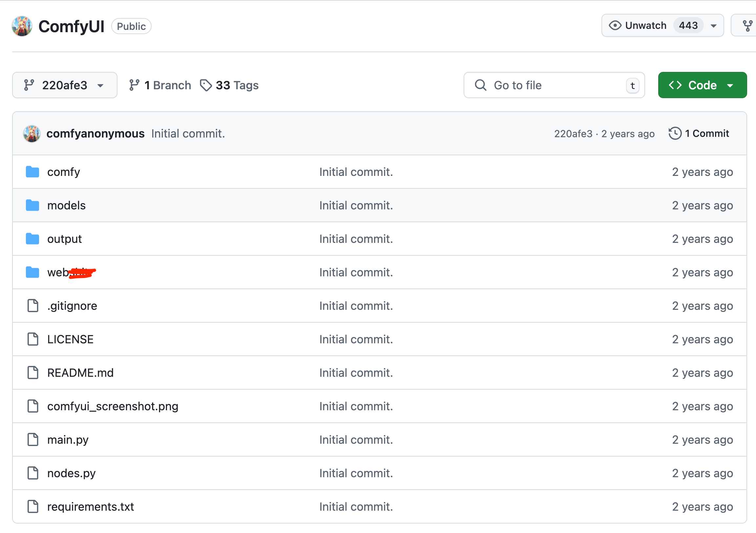The image size is (756, 533).
Task: Open the comfy folder
Action: tap(64, 172)
